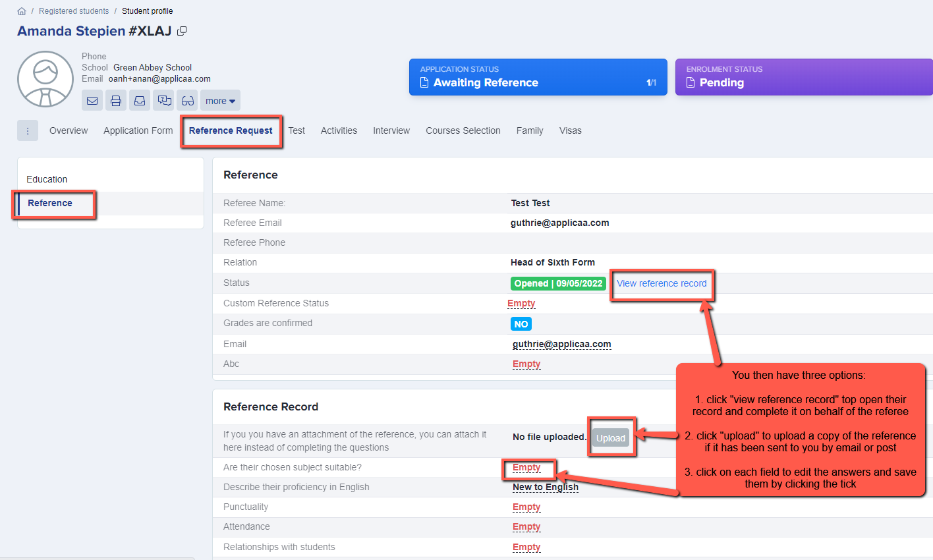The width and height of the screenshot is (933, 560).
Task: Expand the 'more' actions dropdown
Action: coord(220,101)
